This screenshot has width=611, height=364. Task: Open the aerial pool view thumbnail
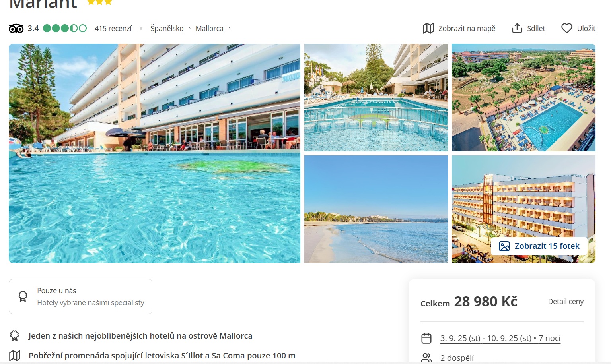[x=523, y=98]
